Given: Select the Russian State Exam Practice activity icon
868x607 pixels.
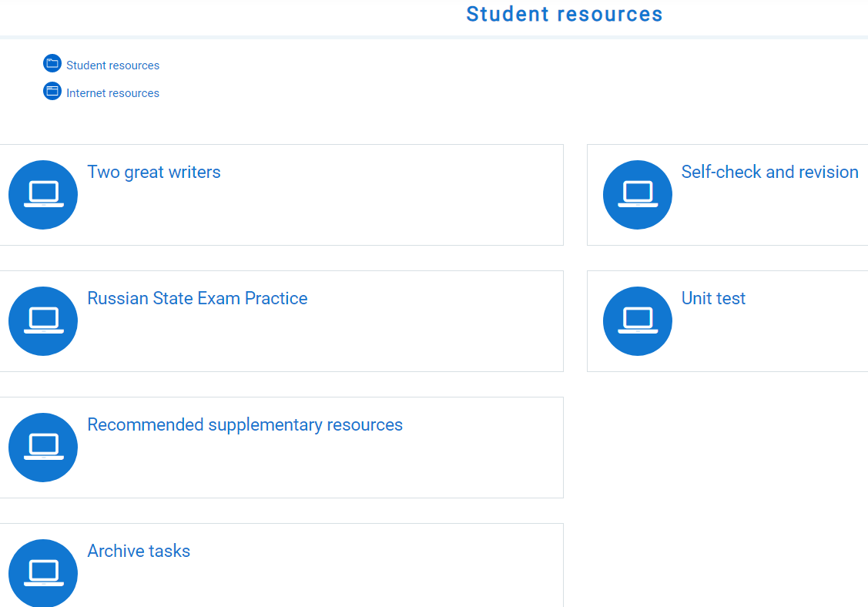Looking at the screenshot, I should [42, 320].
